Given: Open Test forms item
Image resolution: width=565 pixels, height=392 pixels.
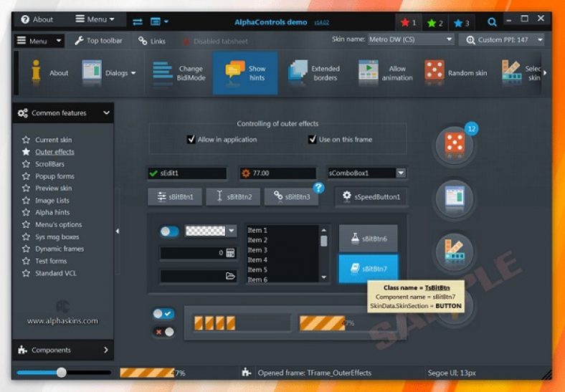Looking at the screenshot, I should tap(51, 261).
